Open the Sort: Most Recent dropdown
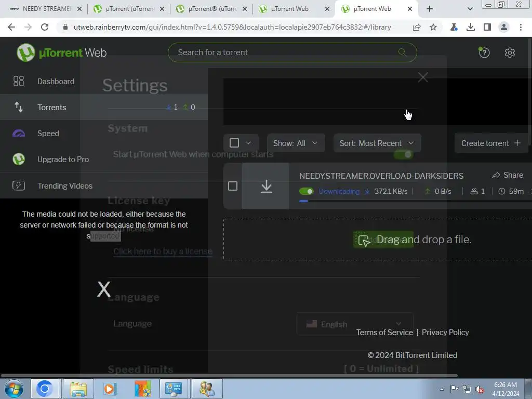This screenshot has width=532, height=399. 377,143
